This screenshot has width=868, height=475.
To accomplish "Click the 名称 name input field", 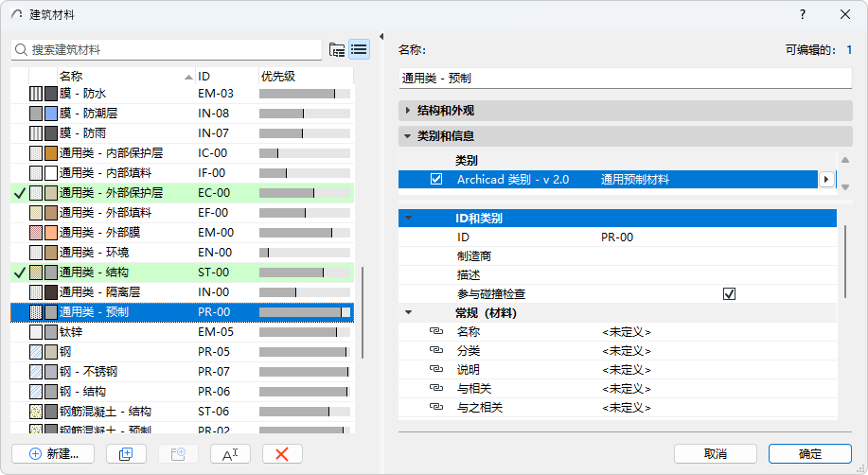I will pos(625,79).
